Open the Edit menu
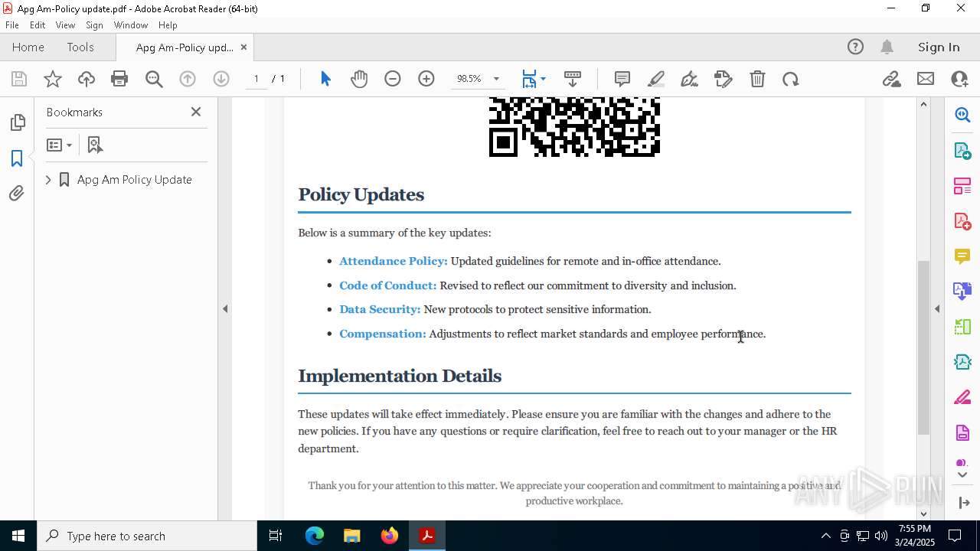980x551 pixels. click(x=38, y=25)
